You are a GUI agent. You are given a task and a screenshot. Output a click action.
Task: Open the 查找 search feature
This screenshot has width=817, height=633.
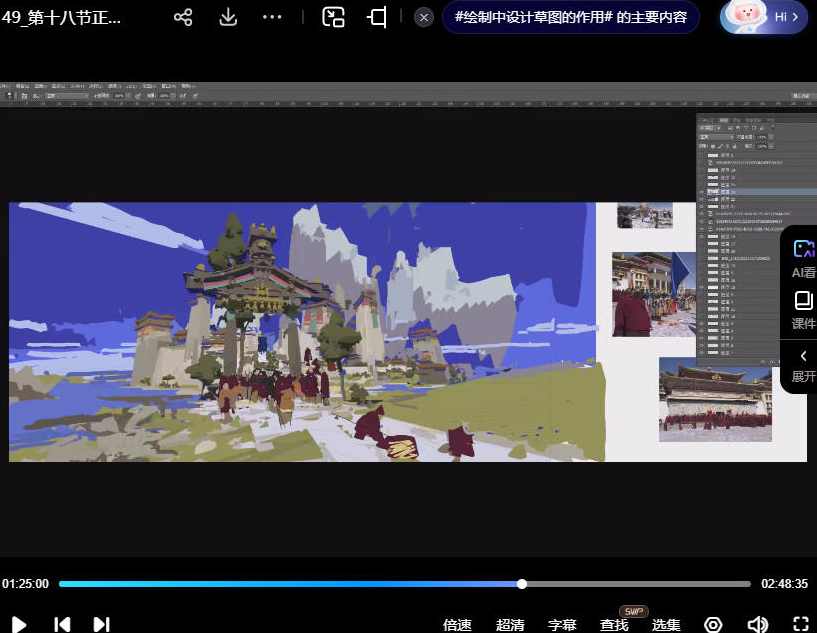coord(614,625)
